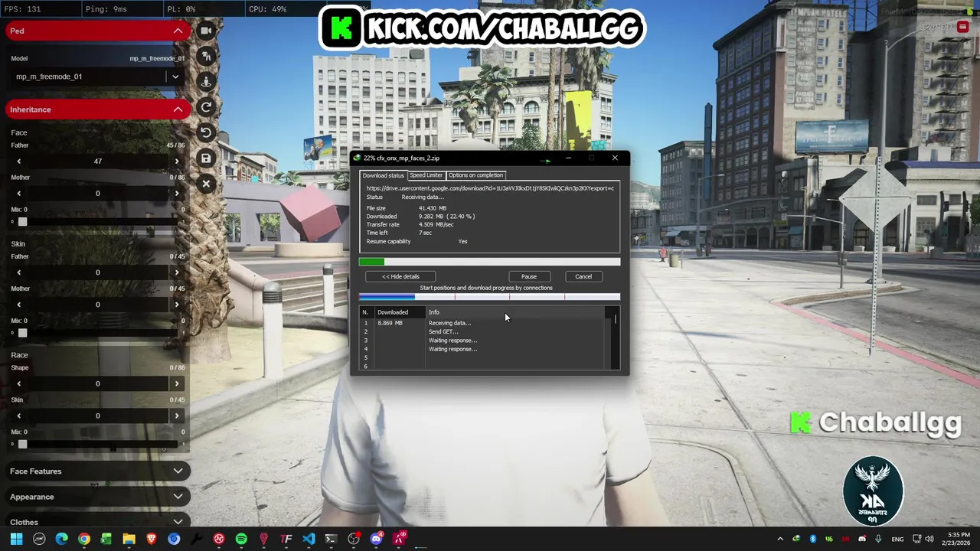The image size is (980, 551).
Task: Decrease Face Mother value with left arrow
Action: [19, 194]
